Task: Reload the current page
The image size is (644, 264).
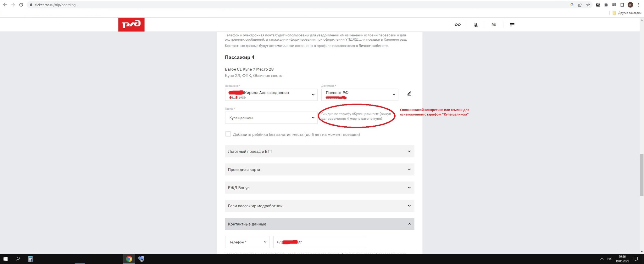Action: [21, 5]
